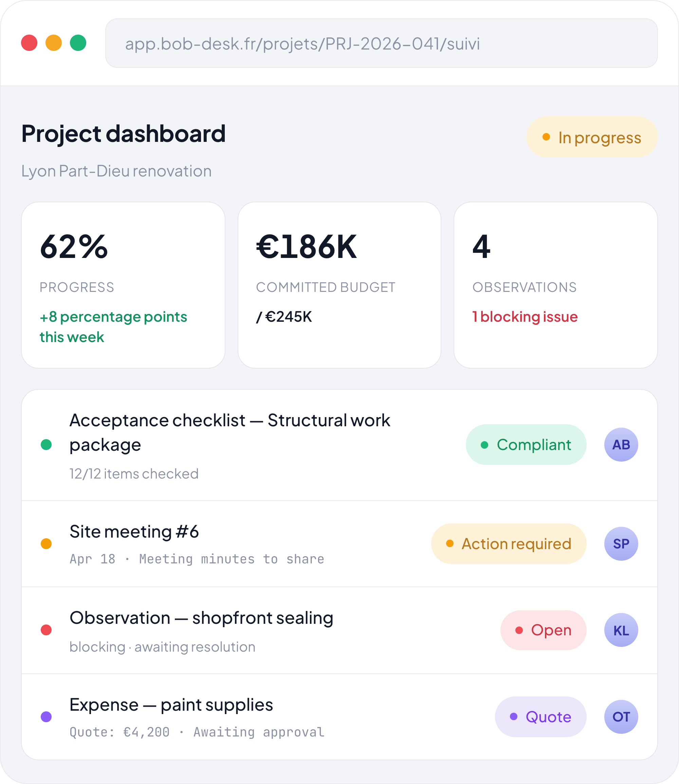Click the In progress status badge
Image resolution: width=679 pixels, height=784 pixels.
tap(592, 137)
